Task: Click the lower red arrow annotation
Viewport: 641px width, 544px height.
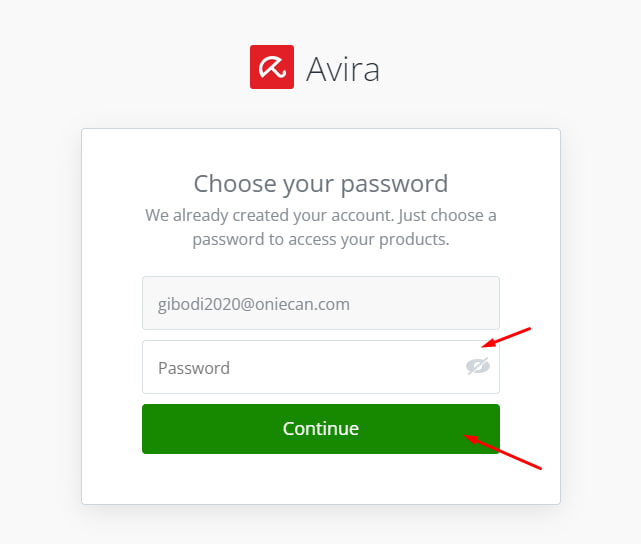Action: pyautogui.click(x=503, y=451)
